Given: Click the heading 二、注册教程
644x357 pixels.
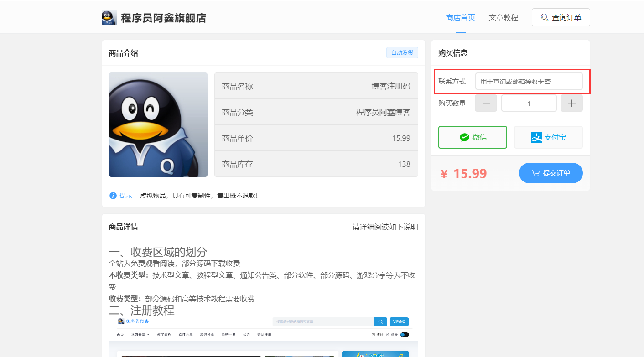Looking at the screenshot, I should point(141,310).
